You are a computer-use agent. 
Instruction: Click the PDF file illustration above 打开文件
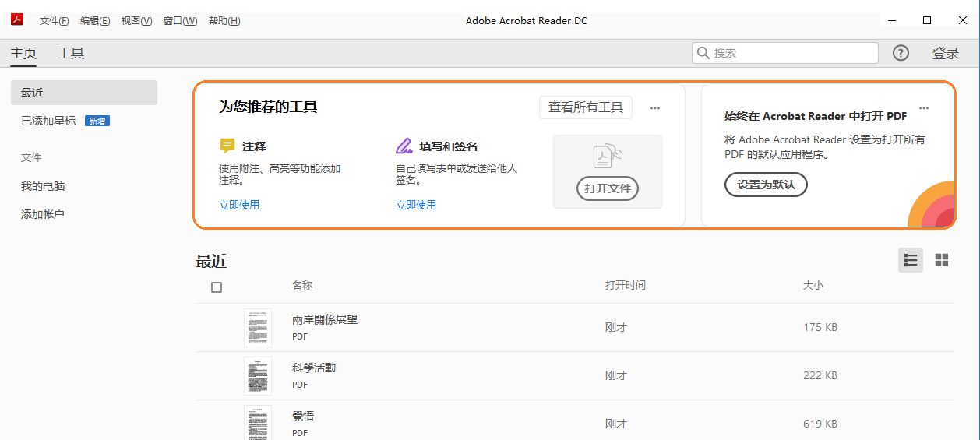[x=607, y=157]
